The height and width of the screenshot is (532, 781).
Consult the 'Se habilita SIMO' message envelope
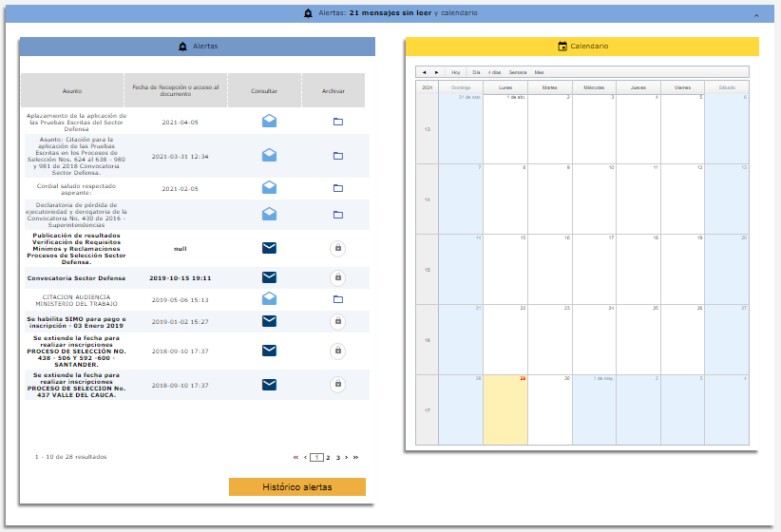[x=269, y=321]
